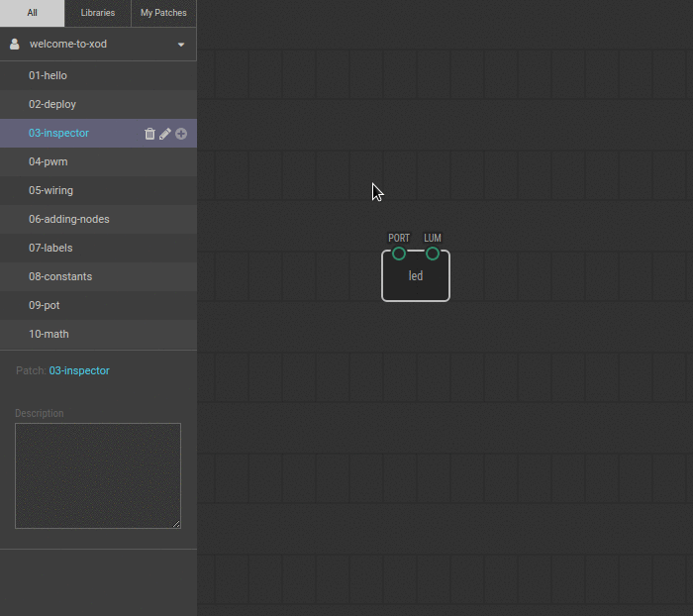This screenshot has height=616, width=693.
Task: Select the 10-math patch
Action: pyautogui.click(x=49, y=334)
